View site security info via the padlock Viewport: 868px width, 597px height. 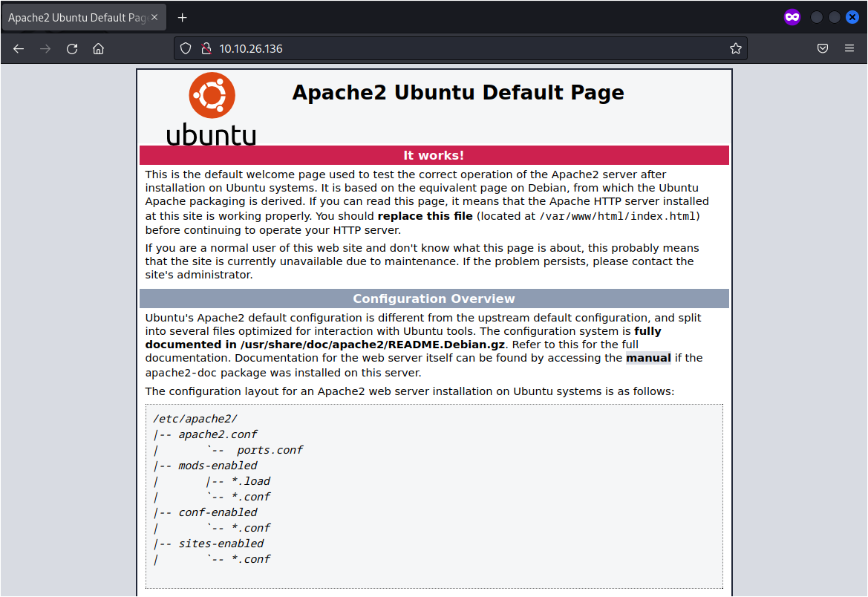tap(206, 48)
